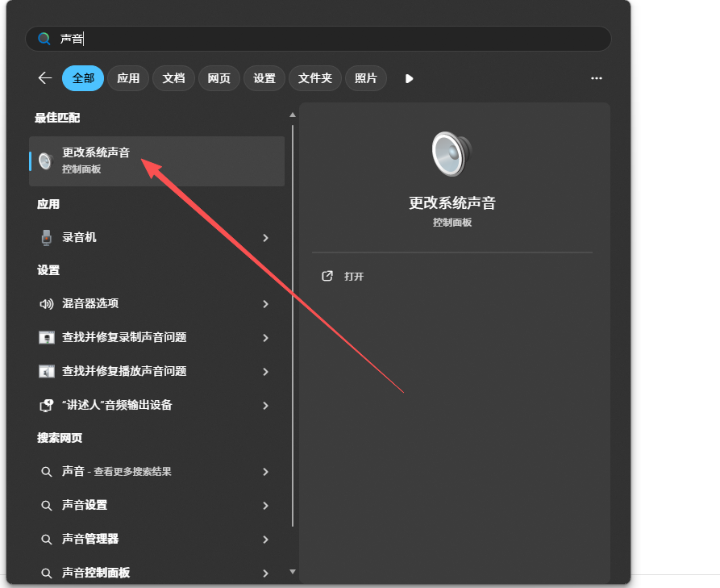The width and height of the screenshot is (720, 588).
Task: Open the three-dot options menu
Action: coord(597,77)
